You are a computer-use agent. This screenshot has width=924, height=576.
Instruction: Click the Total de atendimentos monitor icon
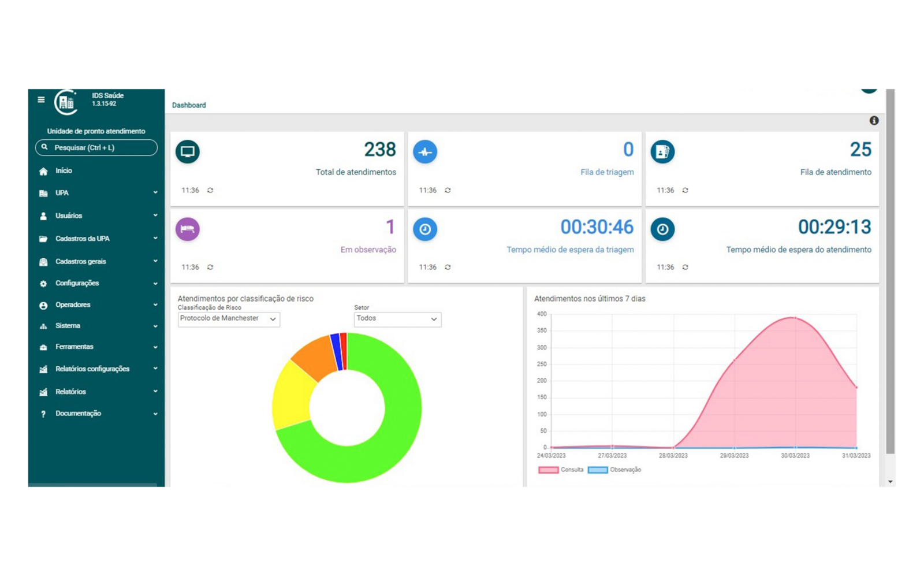[x=188, y=151]
